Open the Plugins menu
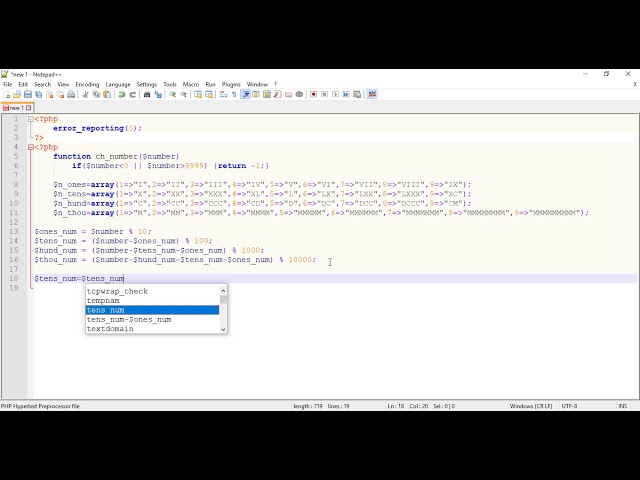640x480 pixels. (231, 84)
